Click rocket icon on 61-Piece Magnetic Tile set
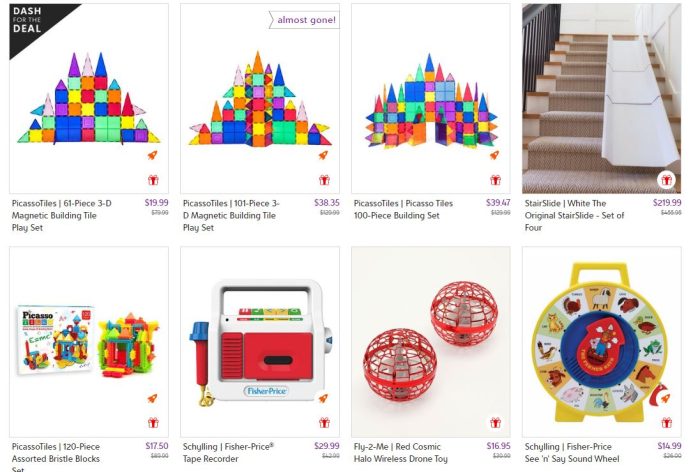The height and width of the screenshot is (472, 700). pos(153,155)
